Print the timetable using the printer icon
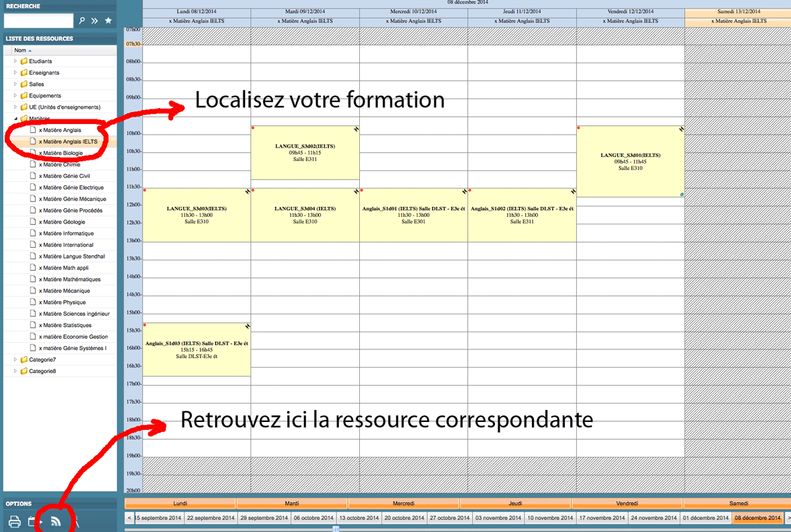Screen dimensions: 791x532 (x=15, y=523)
